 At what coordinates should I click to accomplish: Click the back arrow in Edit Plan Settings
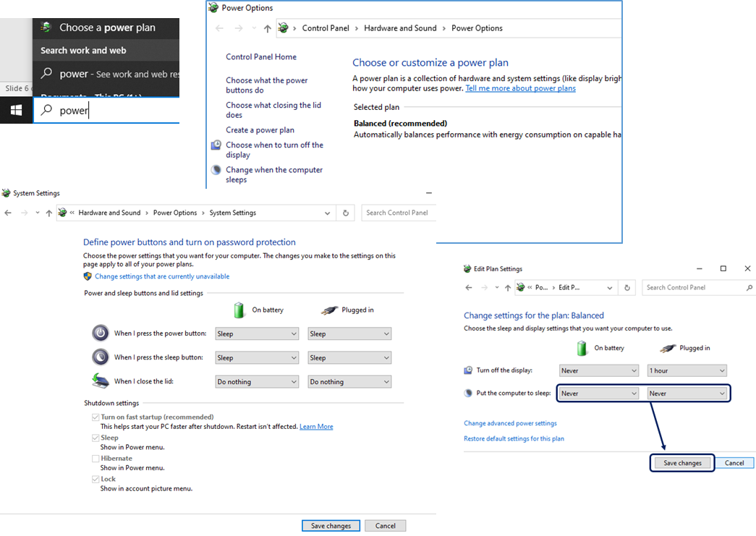[469, 287]
